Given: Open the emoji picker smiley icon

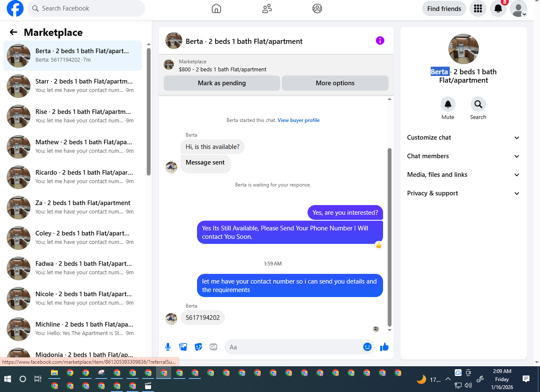Looking at the screenshot, I should [x=367, y=347].
